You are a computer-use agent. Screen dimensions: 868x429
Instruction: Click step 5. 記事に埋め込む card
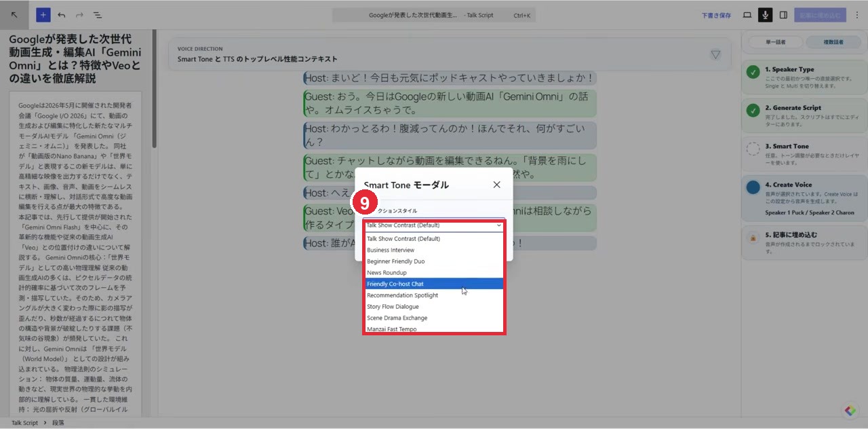(x=804, y=242)
